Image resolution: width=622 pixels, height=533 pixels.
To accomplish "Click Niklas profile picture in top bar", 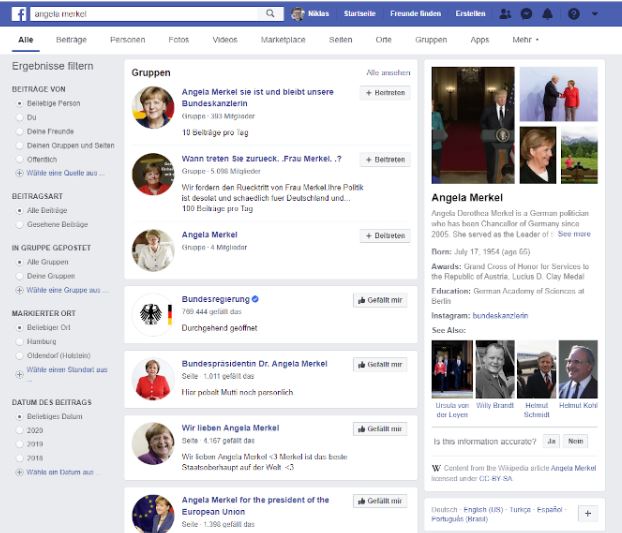I will coord(298,14).
